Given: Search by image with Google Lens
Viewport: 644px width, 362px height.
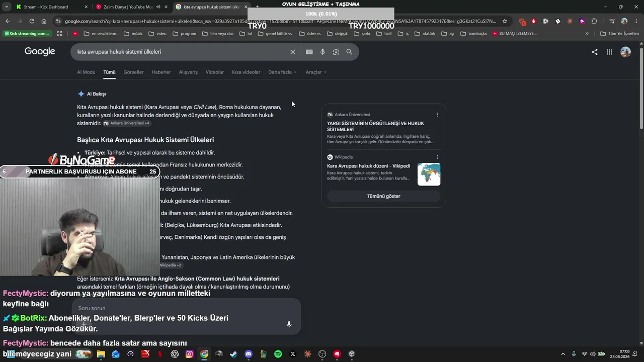Looking at the screenshot, I should [x=336, y=52].
